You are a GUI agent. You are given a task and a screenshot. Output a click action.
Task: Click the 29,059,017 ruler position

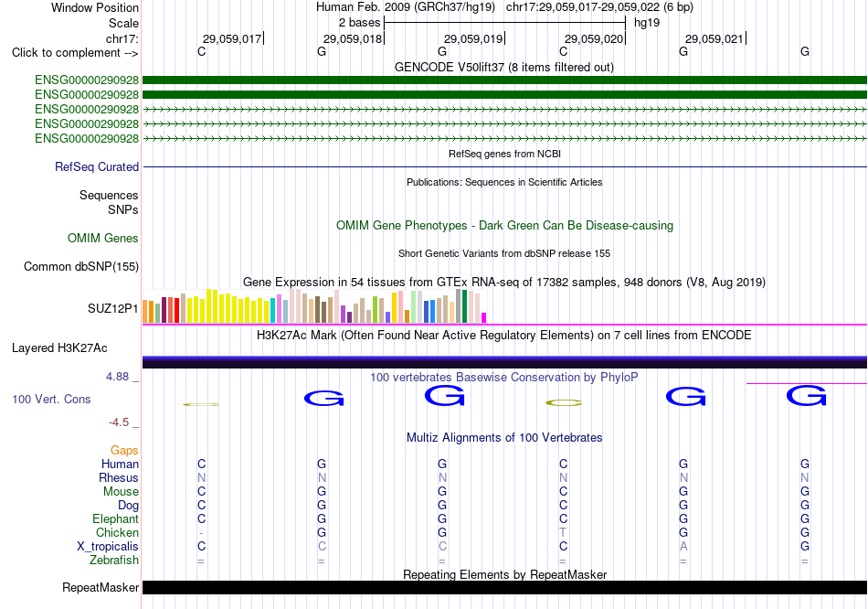[232, 38]
